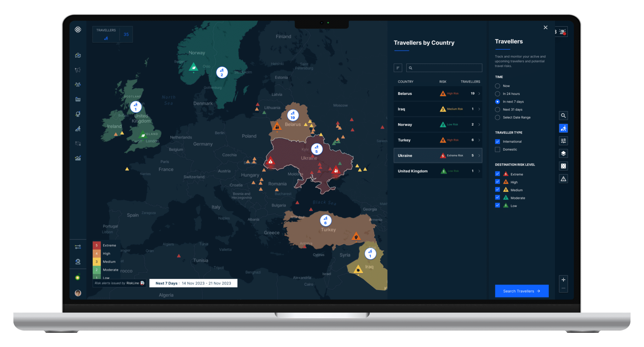Click the Next 7 Days date range label
The image size is (644, 347).
pyautogui.click(x=193, y=283)
